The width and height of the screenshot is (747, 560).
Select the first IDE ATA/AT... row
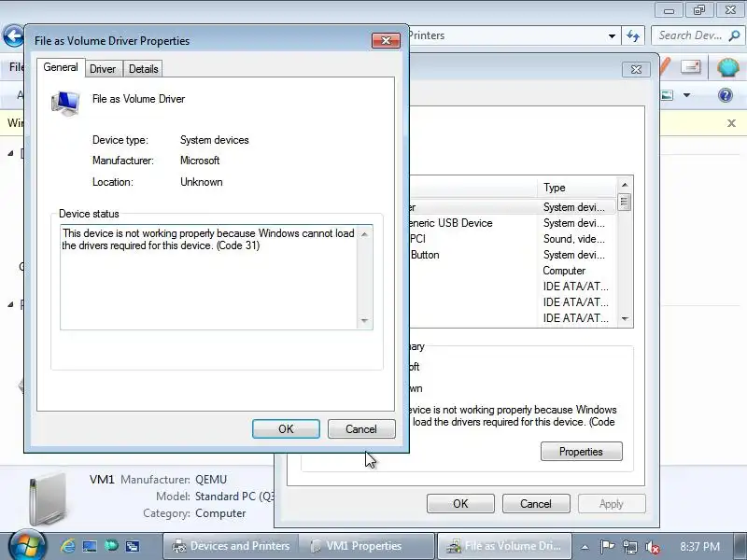[x=513, y=287]
